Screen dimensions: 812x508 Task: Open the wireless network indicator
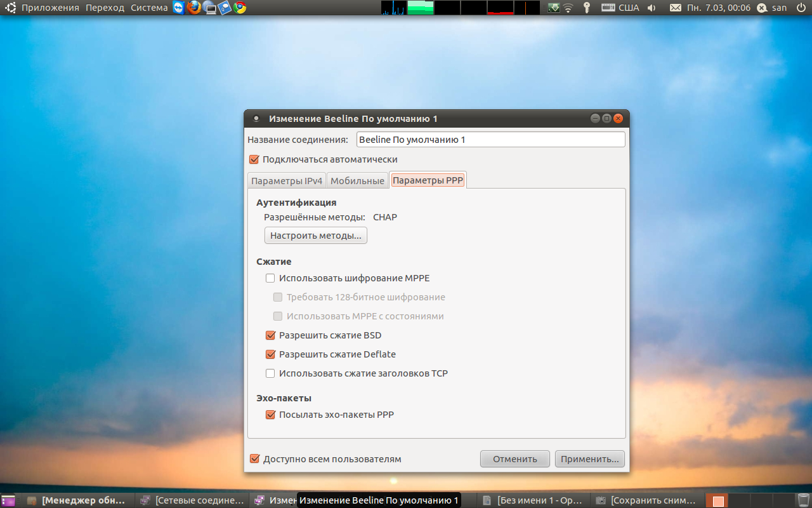coord(568,8)
